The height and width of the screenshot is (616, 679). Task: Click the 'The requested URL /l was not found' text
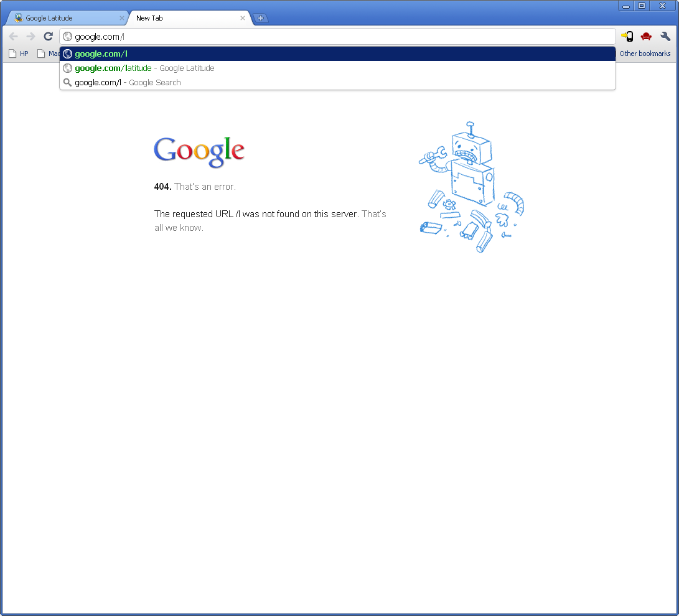pos(256,214)
